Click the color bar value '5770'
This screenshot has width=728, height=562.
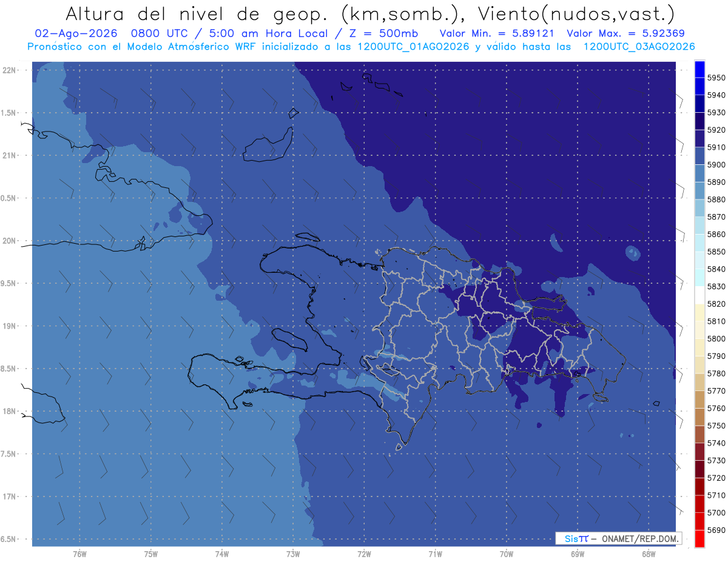[x=716, y=391]
